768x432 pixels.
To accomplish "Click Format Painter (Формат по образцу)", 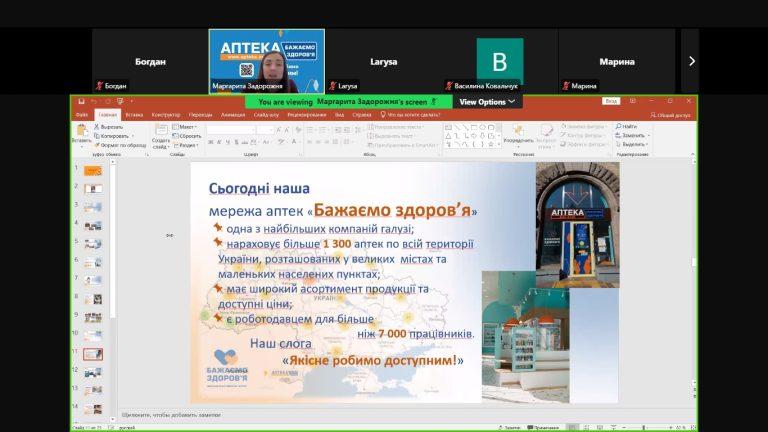I will click(120, 145).
